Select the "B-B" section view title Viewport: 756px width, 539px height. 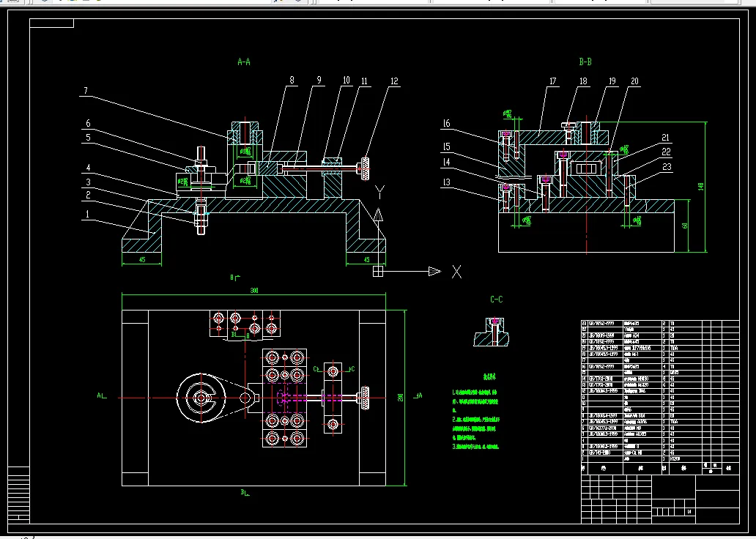coord(585,62)
